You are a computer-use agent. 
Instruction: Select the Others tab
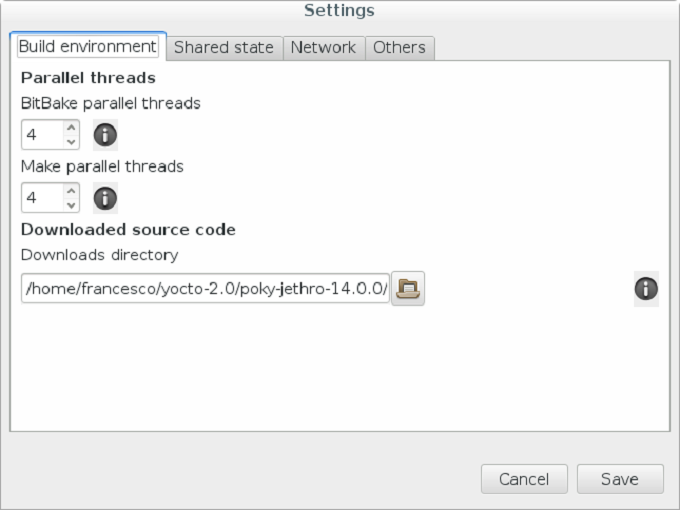(399, 47)
